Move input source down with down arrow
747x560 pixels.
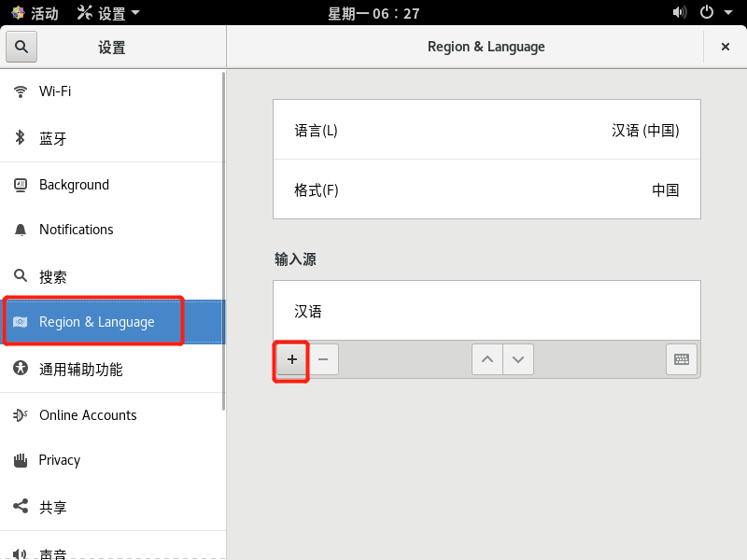pos(518,358)
